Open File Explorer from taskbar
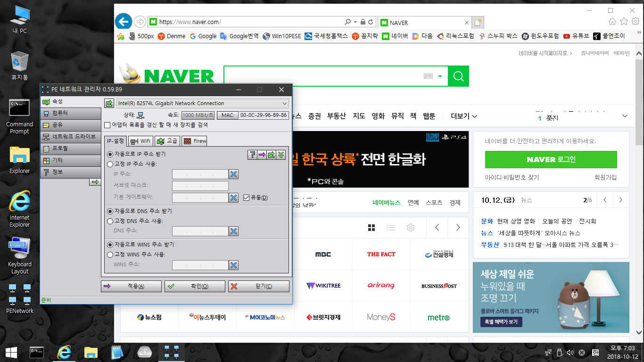 91,352
